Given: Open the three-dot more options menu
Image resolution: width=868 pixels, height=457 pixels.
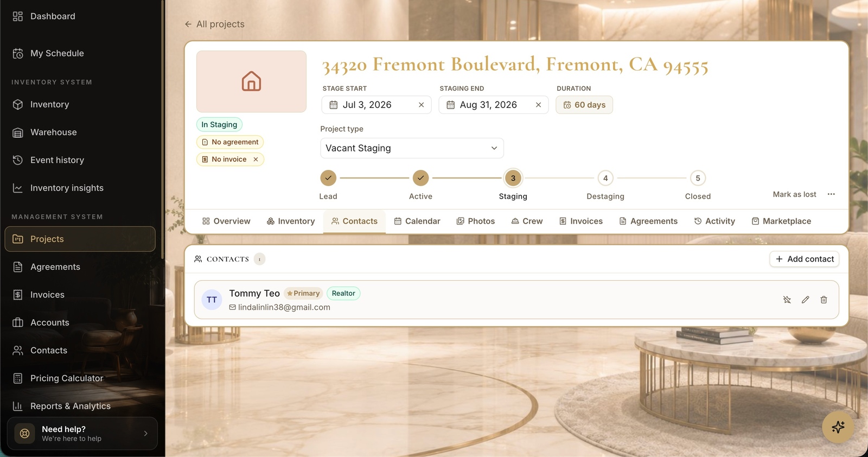Looking at the screenshot, I should pos(831,194).
